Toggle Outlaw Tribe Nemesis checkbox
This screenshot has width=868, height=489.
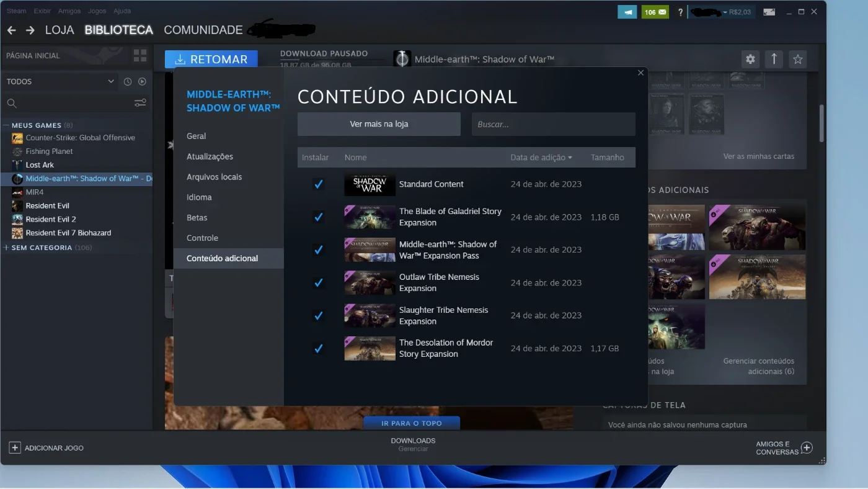pyautogui.click(x=319, y=283)
